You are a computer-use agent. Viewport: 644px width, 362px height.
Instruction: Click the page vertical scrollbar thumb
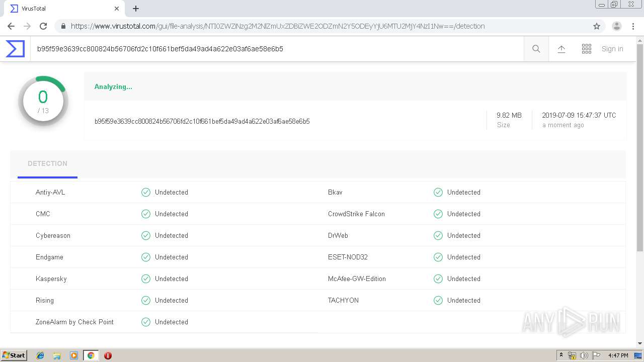click(x=640, y=148)
